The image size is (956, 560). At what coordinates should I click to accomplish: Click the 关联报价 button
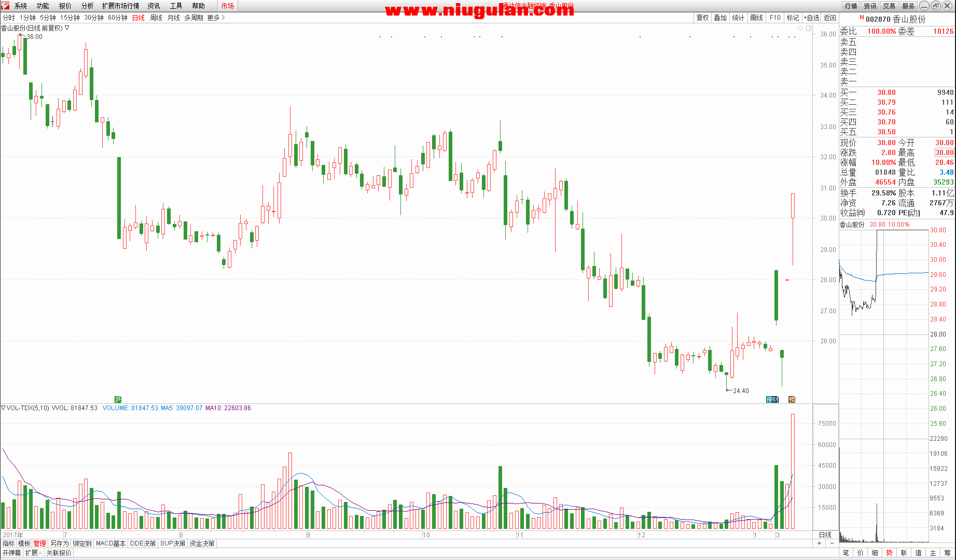click(59, 553)
